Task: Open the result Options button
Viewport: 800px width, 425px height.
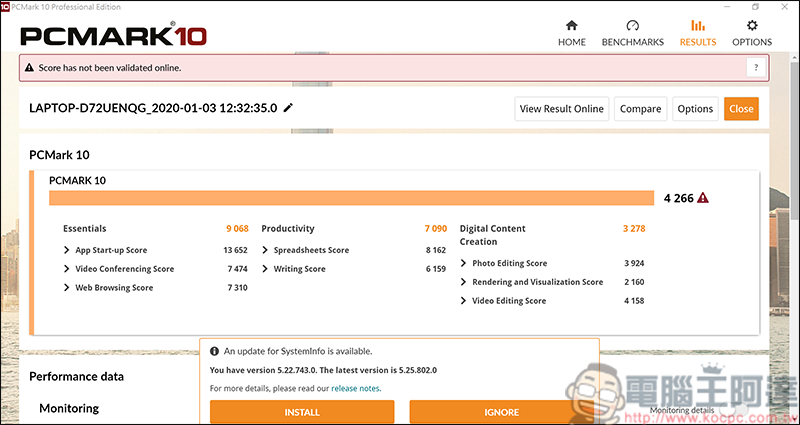Action: tap(695, 109)
